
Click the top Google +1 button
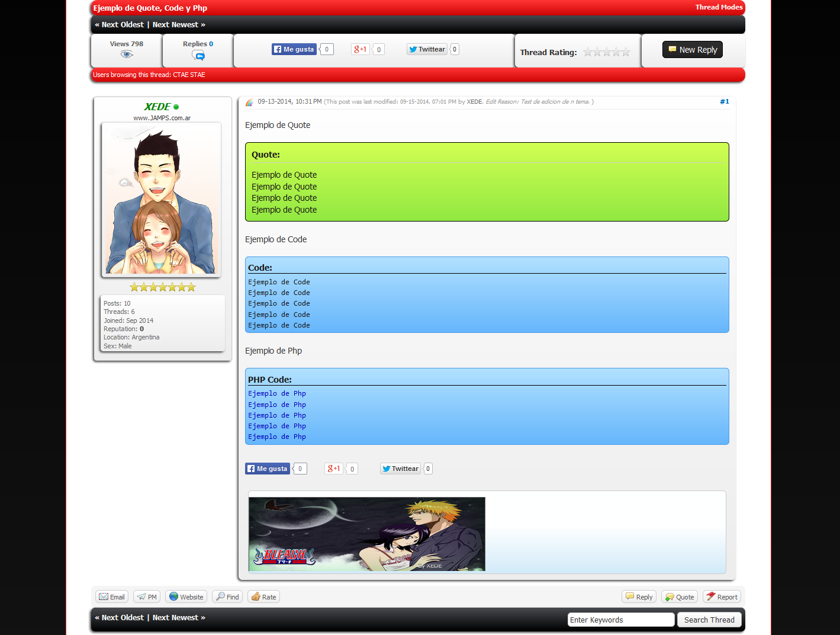click(360, 49)
